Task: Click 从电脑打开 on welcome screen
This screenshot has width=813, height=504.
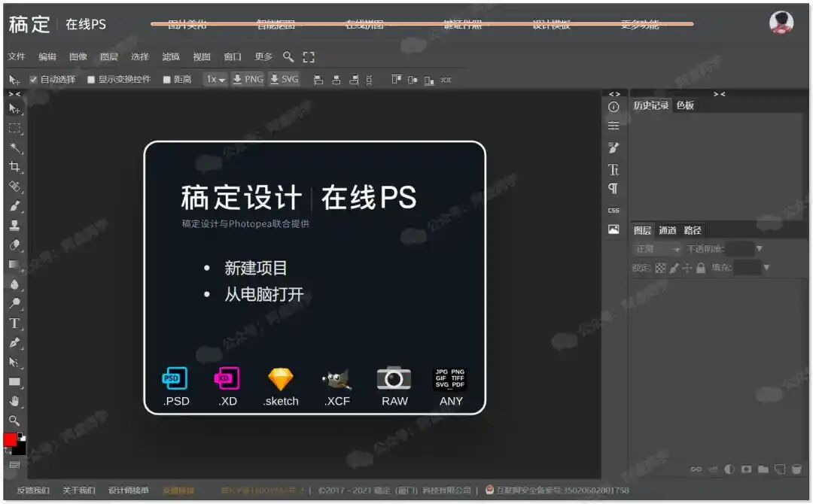Action: click(264, 294)
